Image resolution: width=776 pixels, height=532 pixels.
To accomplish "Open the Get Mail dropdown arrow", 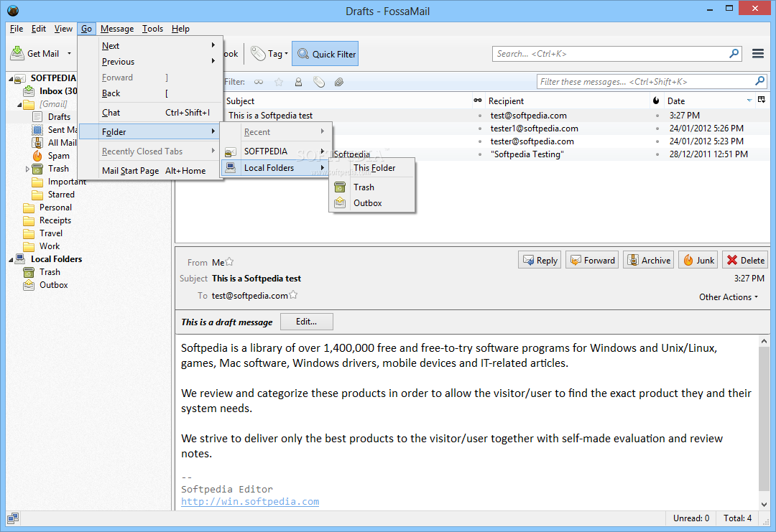I will click(69, 53).
